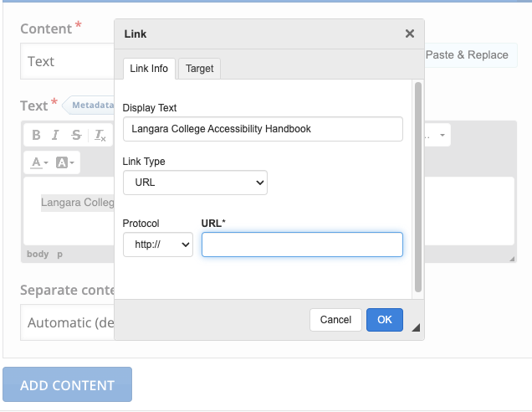Cancel the Link dialog
The width and height of the screenshot is (532, 412).
click(x=335, y=319)
